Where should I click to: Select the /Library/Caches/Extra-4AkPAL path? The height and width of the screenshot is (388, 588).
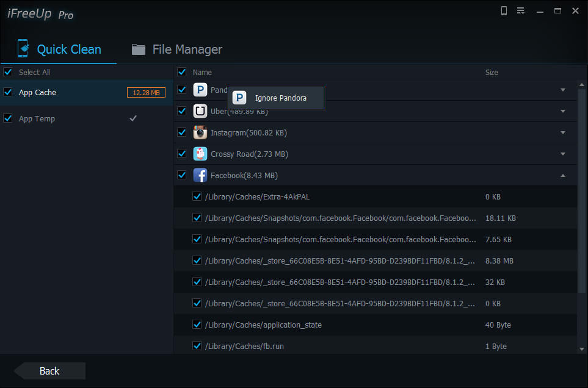click(x=257, y=197)
